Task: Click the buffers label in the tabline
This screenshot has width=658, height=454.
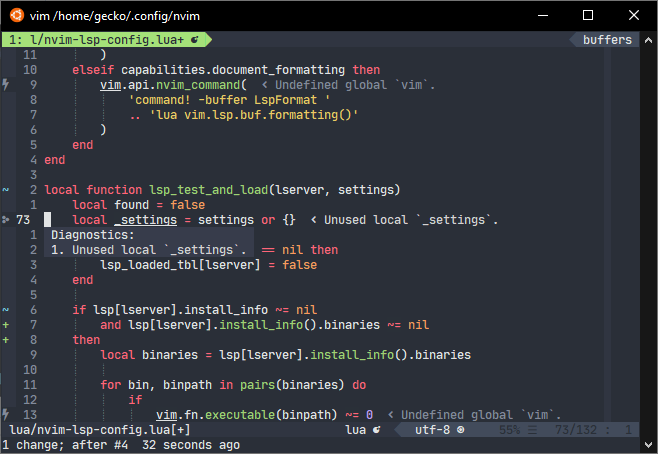Action: (x=607, y=40)
